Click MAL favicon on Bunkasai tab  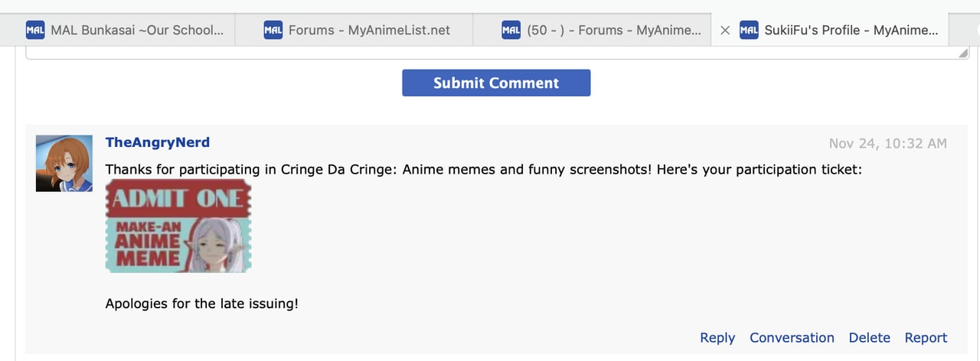(x=35, y=31)
